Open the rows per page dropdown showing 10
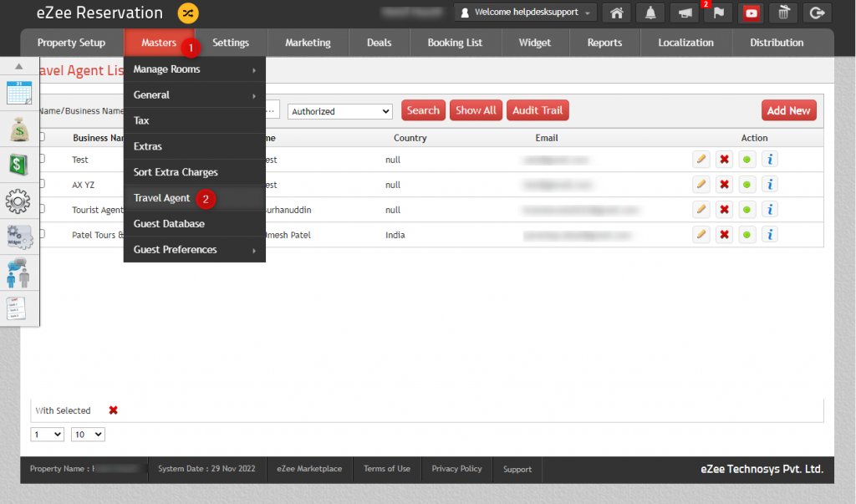The height and width of the screenshot is (504, 856). point(87,435)
